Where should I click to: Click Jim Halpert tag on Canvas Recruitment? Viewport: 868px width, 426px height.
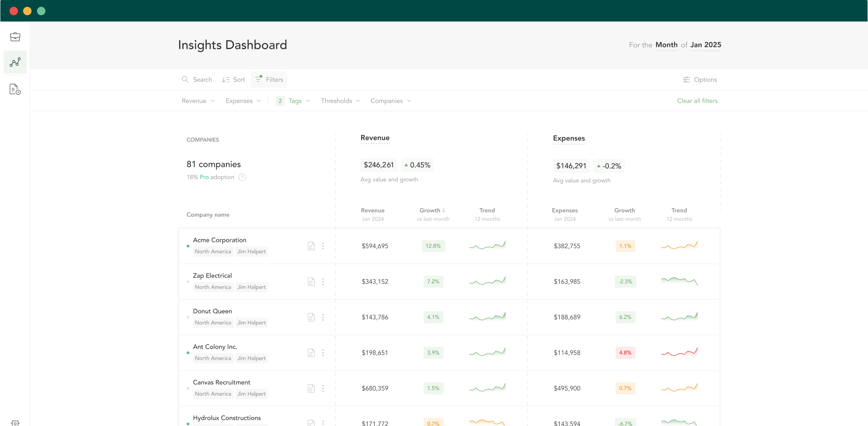tap(252, 394)
